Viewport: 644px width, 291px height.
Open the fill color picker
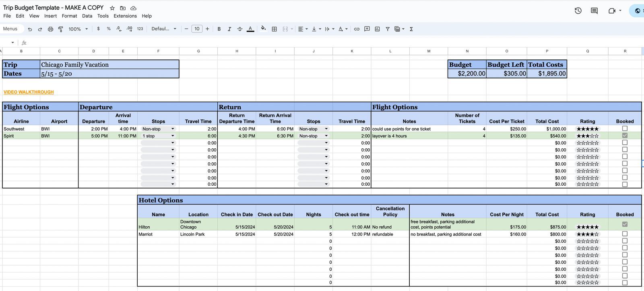(263, 29)
